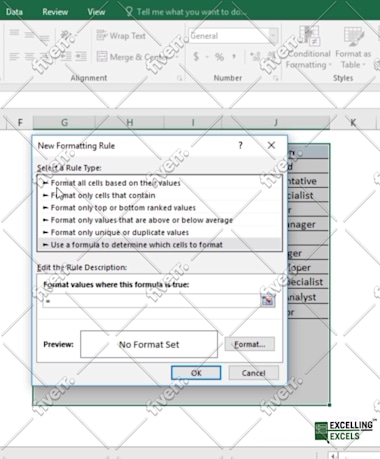Click the cell ending in 'ecialist'
Screen dimensions: 380x459
(x=308, y=282)
